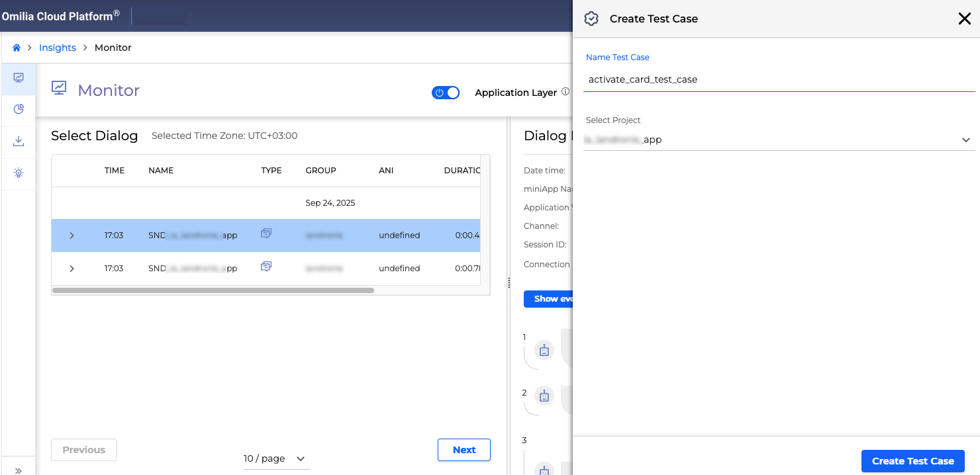Screen dimensions: 980x475
Task: Click the Create Test Case button
Action: tap(912, 461)
